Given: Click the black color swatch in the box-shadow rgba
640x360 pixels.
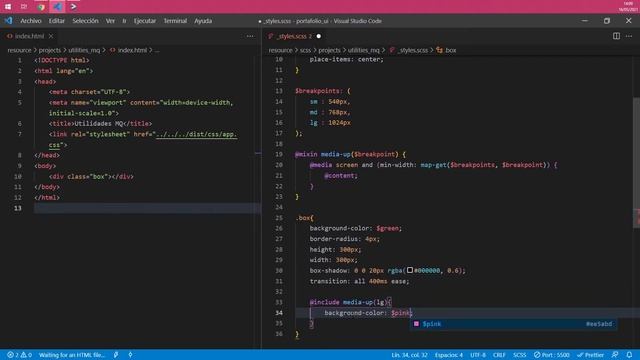Looking at the screenshot, I should pos(410,270).
